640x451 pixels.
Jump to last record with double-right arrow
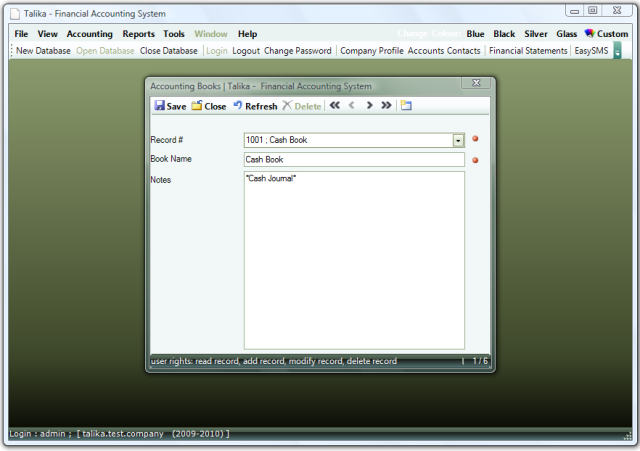[x=386, y=106]
